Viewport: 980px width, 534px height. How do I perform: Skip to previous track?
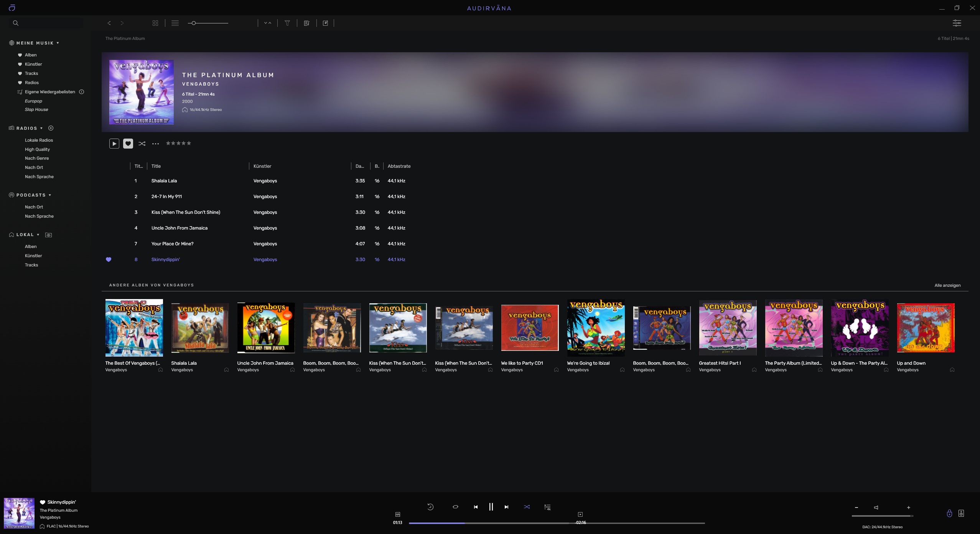[x=476, y=507]
